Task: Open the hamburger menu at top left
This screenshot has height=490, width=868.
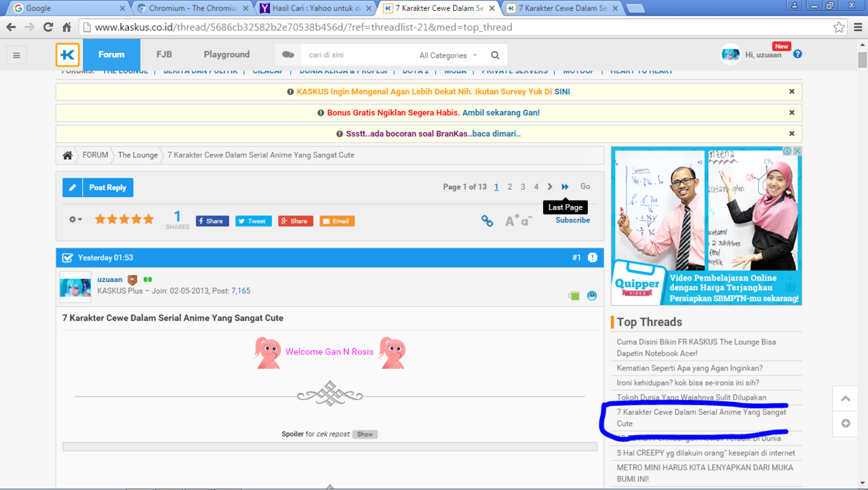Action: [16, 54]
